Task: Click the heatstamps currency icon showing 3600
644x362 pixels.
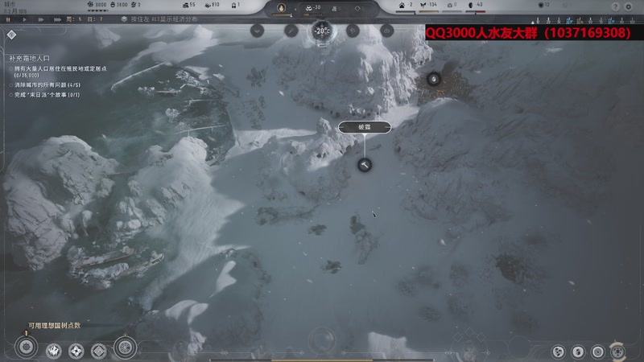Action: coord(113,5)
